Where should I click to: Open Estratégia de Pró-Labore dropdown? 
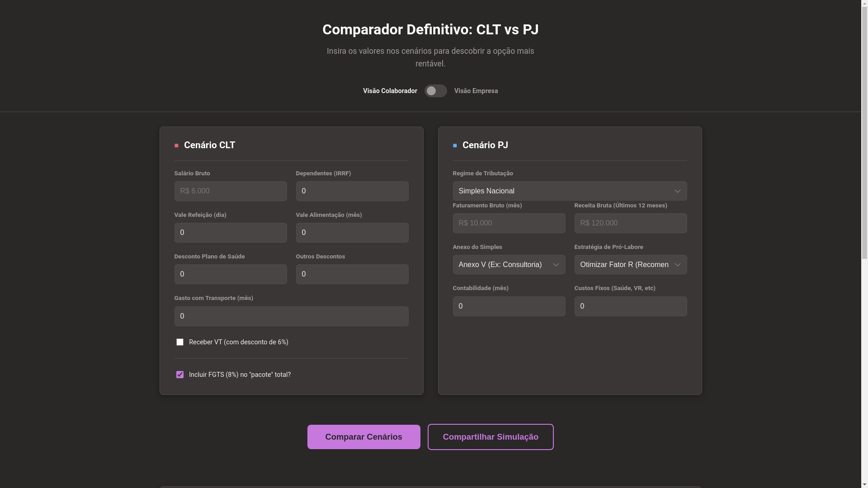(x=630, y=265)
